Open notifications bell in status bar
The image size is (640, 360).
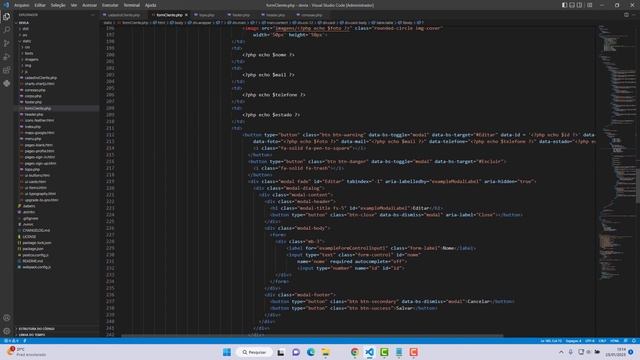(633, 341)
